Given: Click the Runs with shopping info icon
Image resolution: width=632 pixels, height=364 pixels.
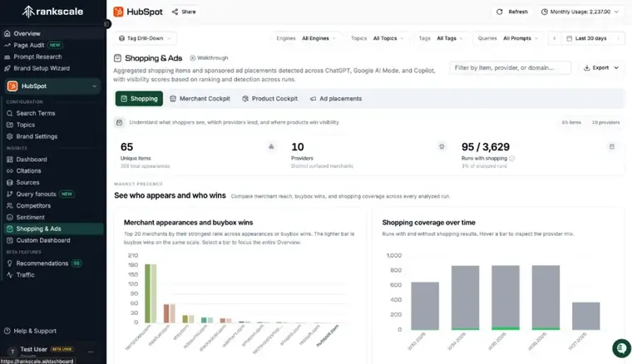Looking at the screenshot, I should (512, 158).
